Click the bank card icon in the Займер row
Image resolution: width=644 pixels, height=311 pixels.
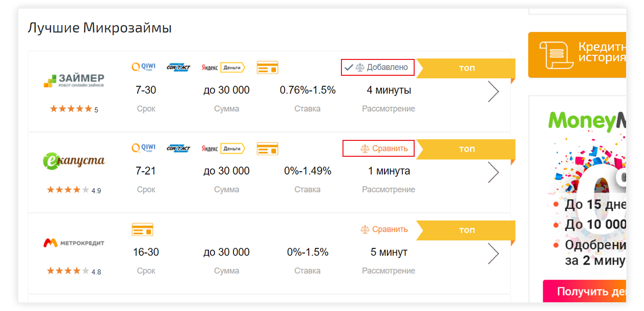[267, 67]
